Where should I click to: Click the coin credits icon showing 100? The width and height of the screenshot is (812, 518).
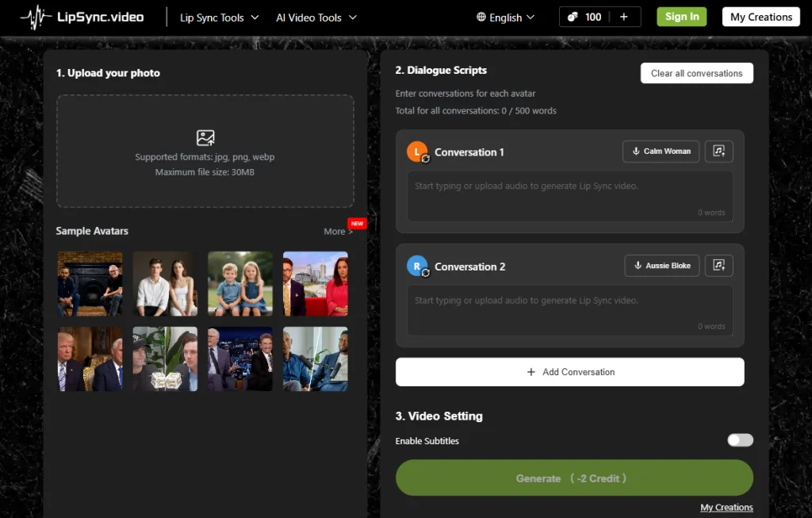coord(573,17)
